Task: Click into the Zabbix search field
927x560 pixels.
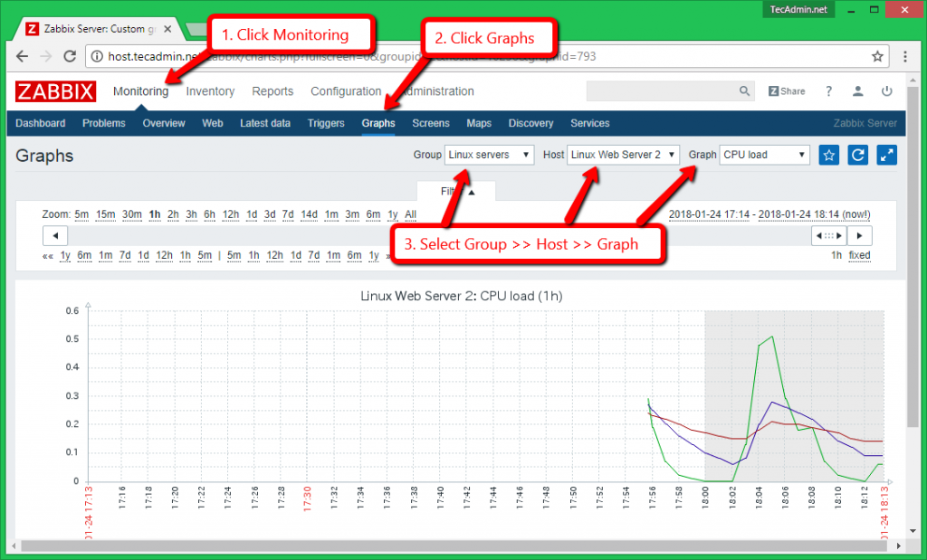Action: click(x=661, y=91)
